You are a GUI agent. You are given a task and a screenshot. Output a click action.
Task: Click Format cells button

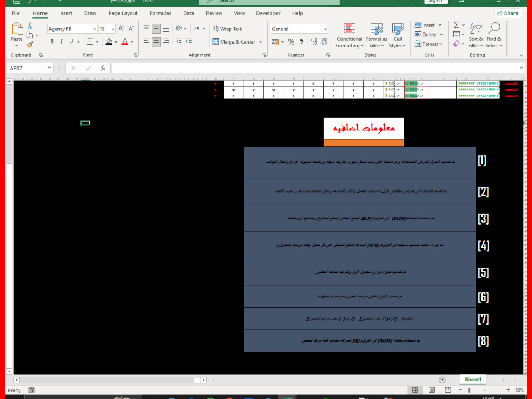pos(428,44)
